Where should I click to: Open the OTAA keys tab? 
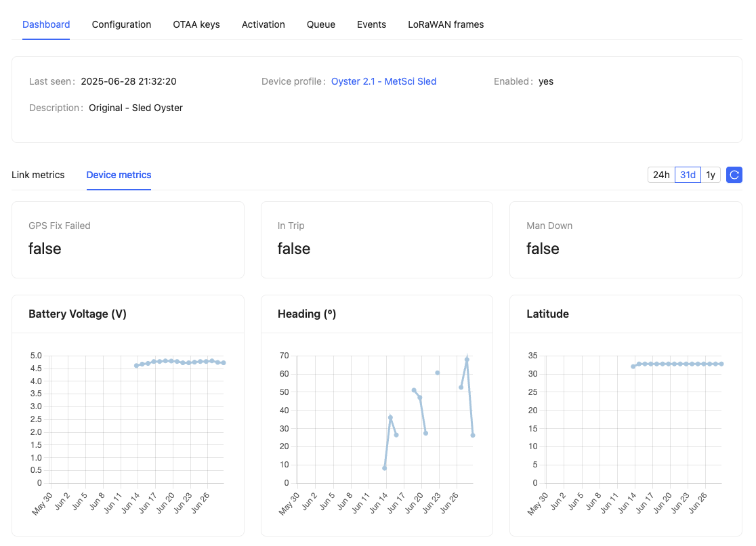pyautogui.click(x=196, y=24)
